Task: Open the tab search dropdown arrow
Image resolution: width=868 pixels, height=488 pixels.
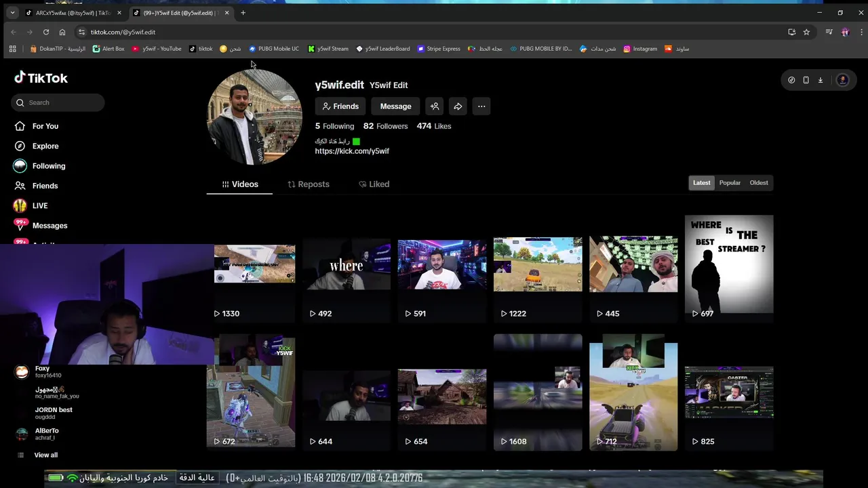Action: [x=12, y=13]
